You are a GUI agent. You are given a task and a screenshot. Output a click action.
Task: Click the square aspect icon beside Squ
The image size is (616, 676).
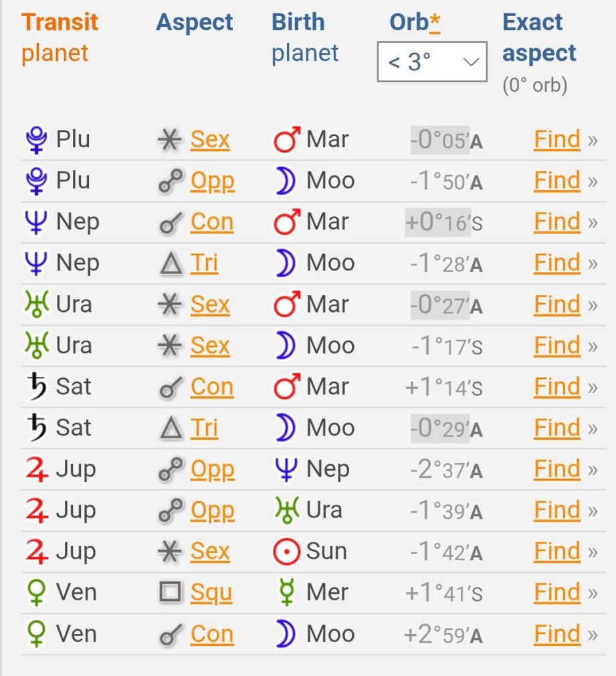tap(171, 592)
